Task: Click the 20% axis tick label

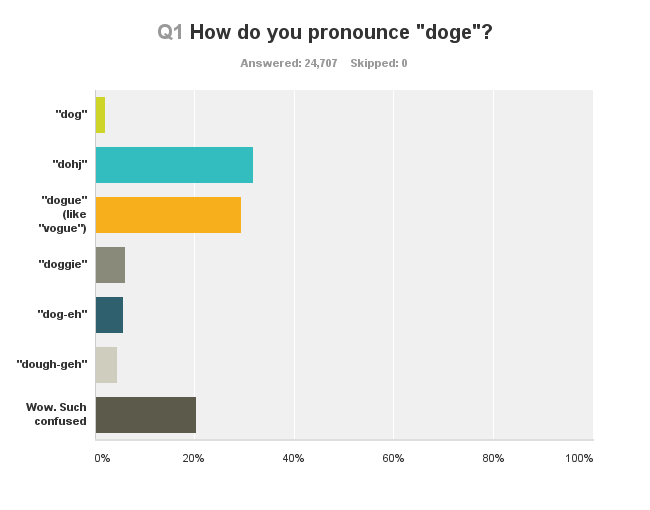Action: [x=194, y=458]
